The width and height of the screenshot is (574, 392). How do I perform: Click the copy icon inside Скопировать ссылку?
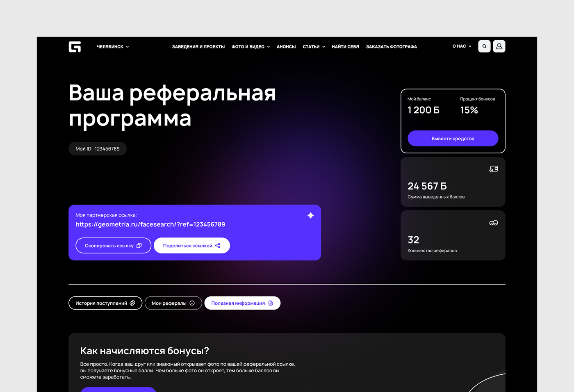pos(140,245)
